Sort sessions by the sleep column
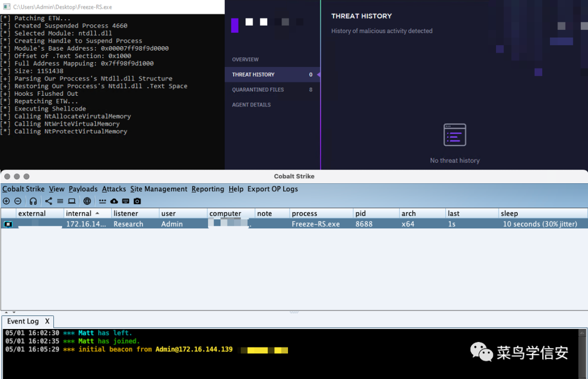The height and width of the screenshot is (379, 588). click(x=543, y=214)
